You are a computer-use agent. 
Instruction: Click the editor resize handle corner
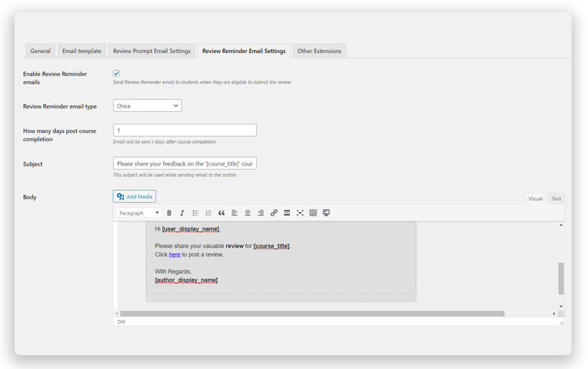click(x=562, y=323)
